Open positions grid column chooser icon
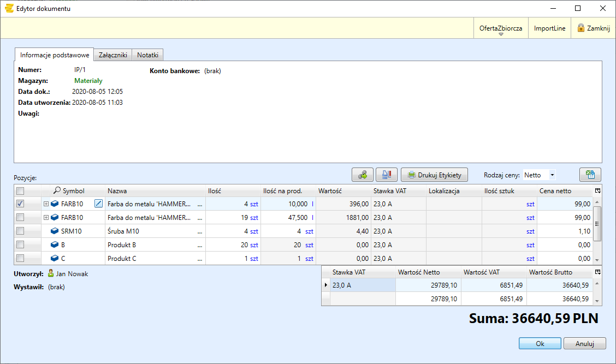Viewport: 616px width, 364px height. point(597,191)
